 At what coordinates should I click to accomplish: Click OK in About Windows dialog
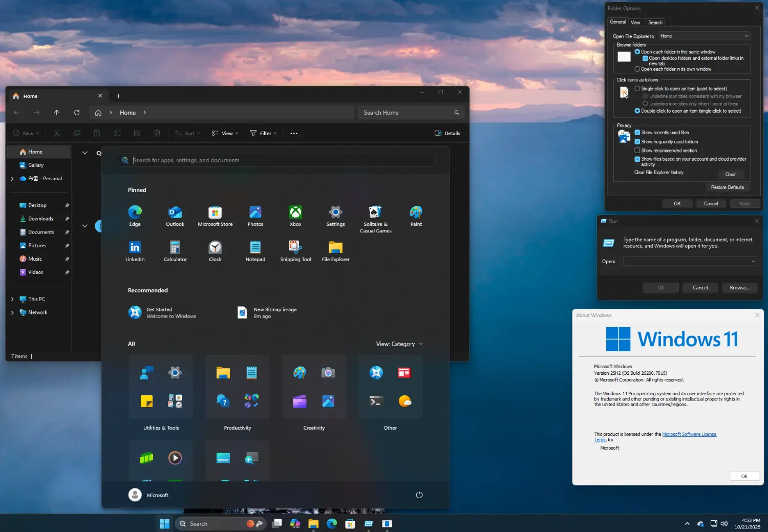[x=744, y=476]
